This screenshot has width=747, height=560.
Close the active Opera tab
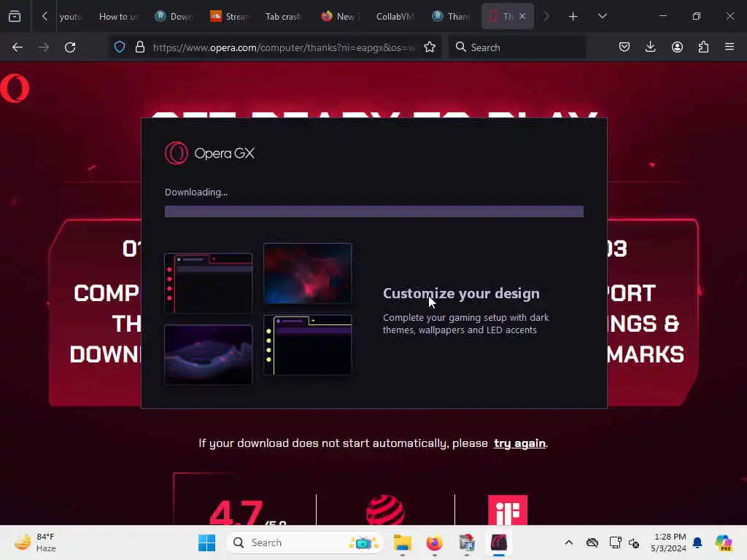point(522,16)
